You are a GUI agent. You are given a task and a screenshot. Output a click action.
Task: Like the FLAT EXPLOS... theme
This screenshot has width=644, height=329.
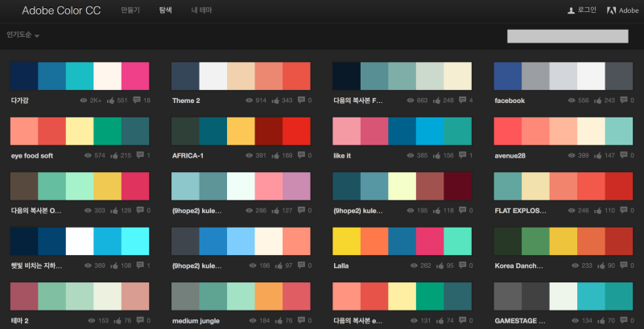pos(597,211)
